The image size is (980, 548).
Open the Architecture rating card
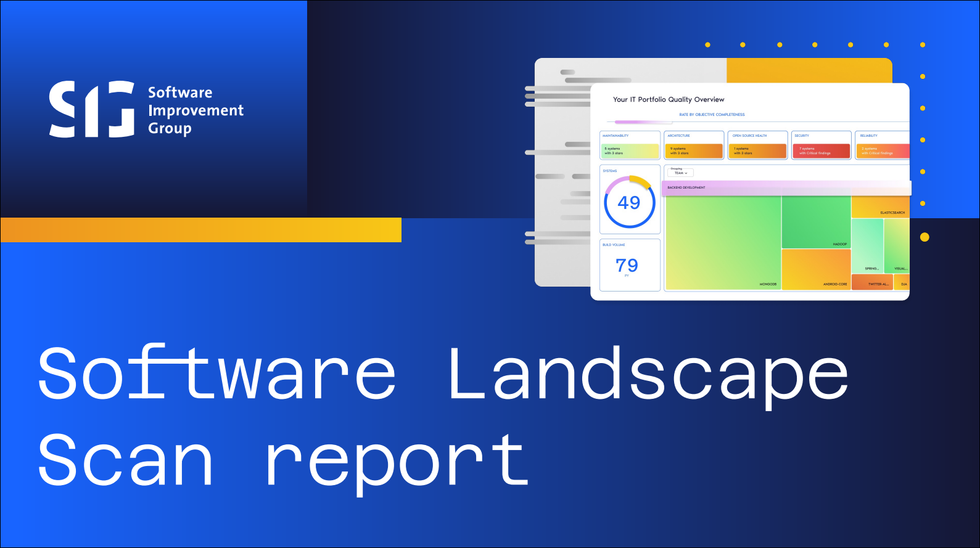[694, 145]
